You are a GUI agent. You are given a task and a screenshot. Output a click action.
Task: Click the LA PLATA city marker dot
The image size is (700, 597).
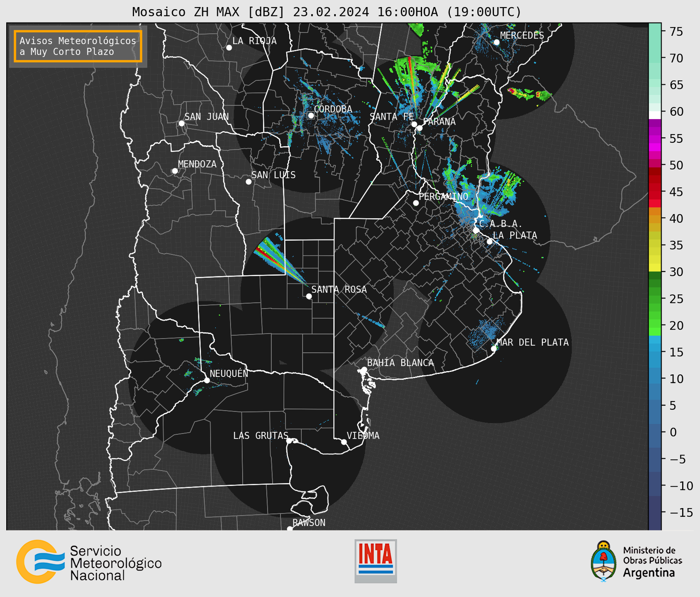click(490, 242)
